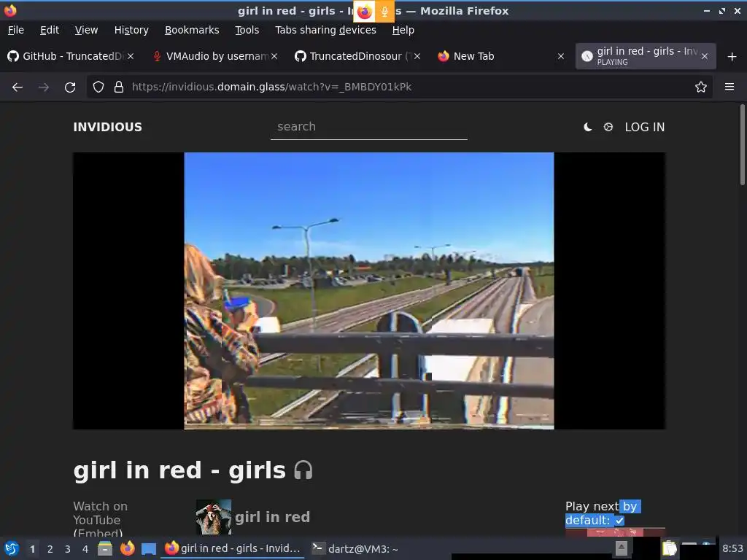Open the View menu
This screenshot has width=747, height=560.
[86, 30]
